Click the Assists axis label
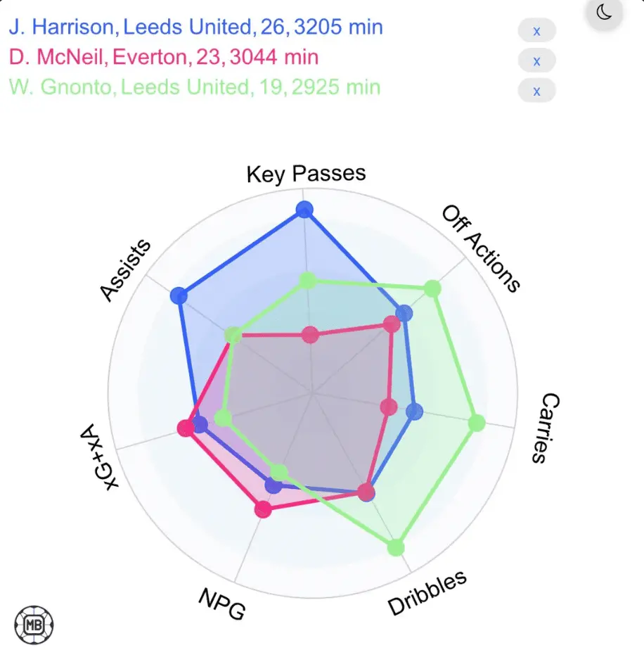Viewport: 644px width, 650px height. 125,270
